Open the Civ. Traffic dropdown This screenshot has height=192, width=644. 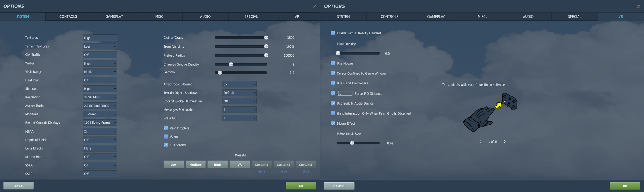100,55
